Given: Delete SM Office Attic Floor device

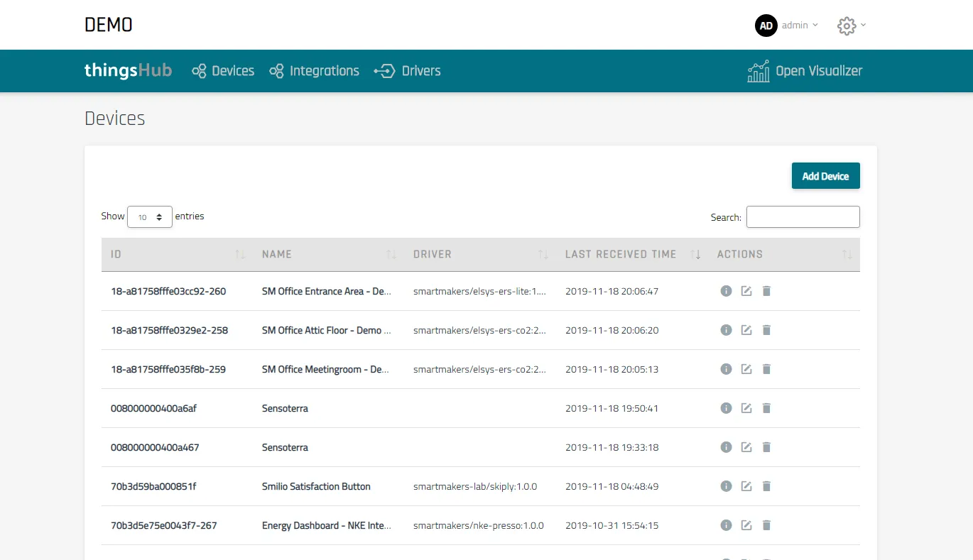Looking at the screenshot, I should tap(766, 330).
